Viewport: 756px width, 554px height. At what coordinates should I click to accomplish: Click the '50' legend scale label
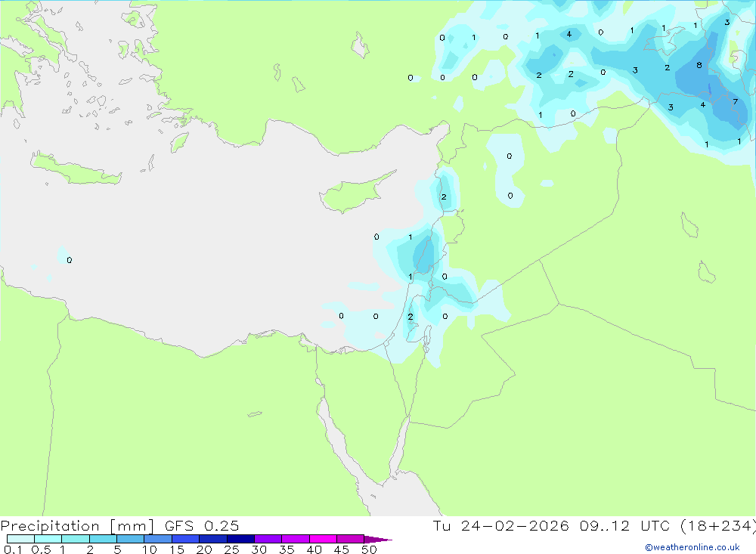(369, 549)
